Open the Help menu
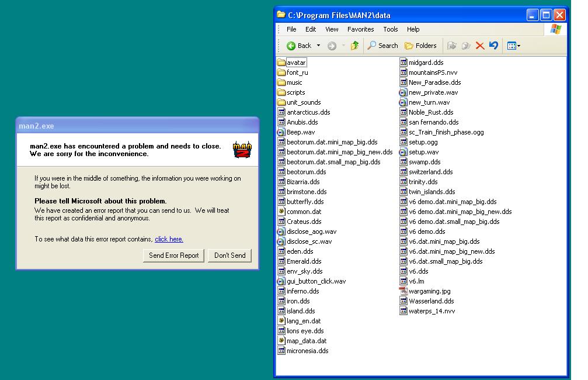Screen dimensions: 588x380 point(413,29)
